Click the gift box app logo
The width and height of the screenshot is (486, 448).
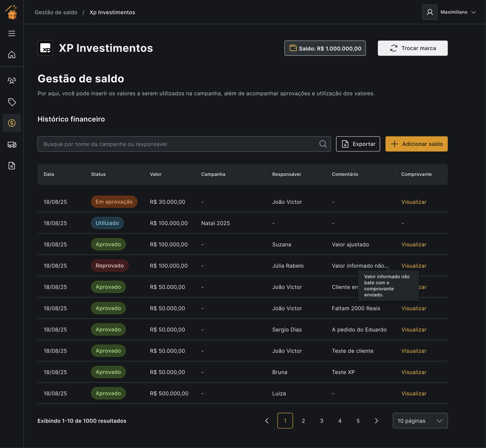12,12
